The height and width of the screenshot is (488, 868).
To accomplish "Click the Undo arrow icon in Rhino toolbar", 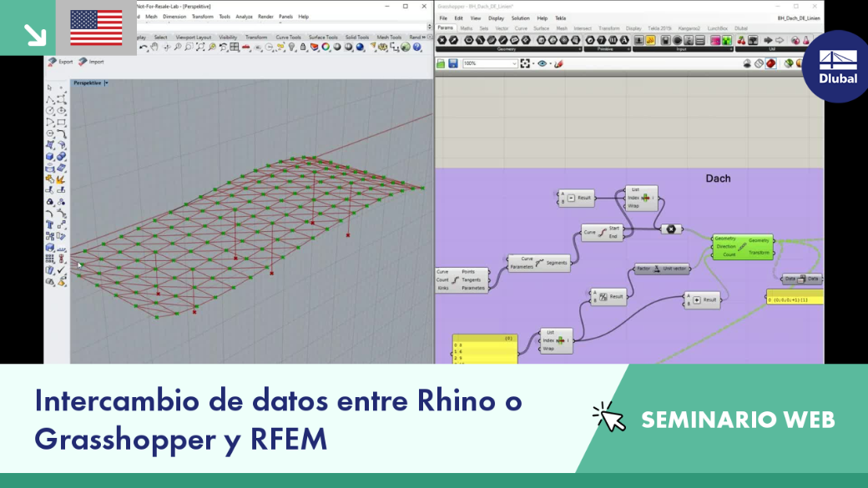I will pyautogui.click(x=144, y=48).
